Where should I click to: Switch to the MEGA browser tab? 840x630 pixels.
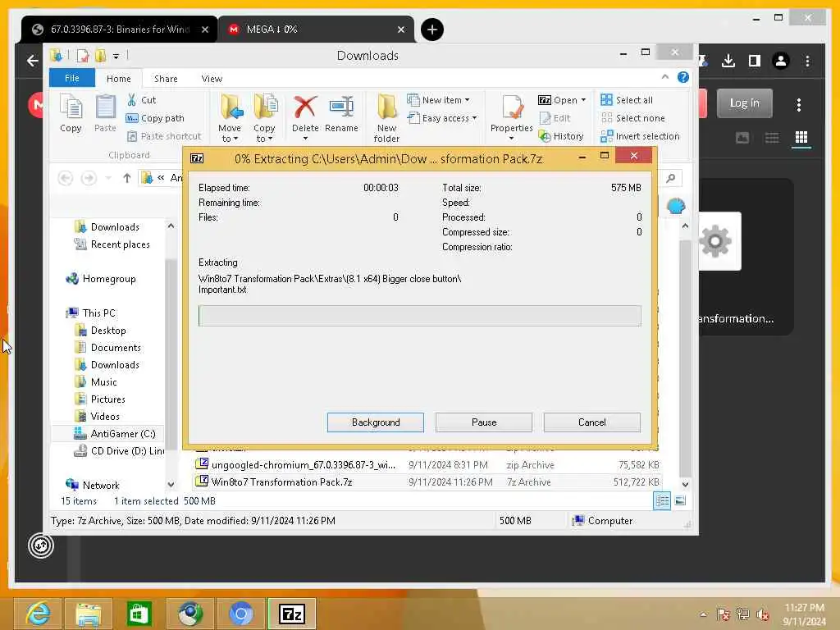click(316, 30)
